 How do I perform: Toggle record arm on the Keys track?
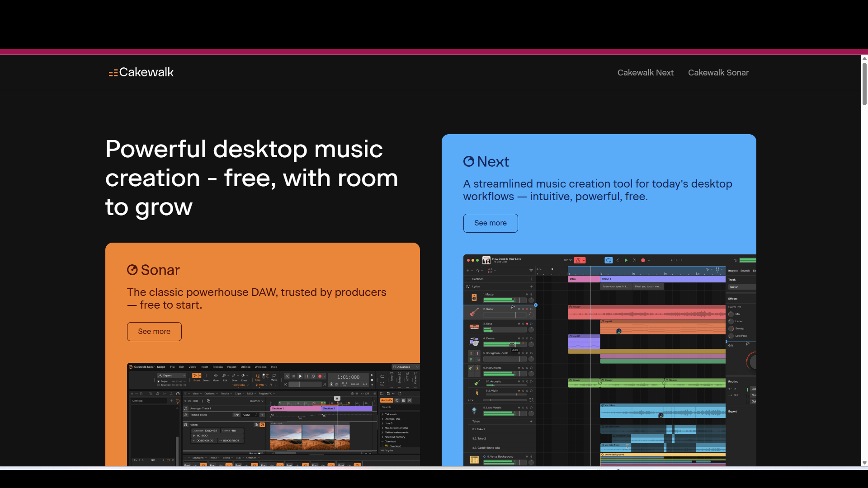(527, 324)
